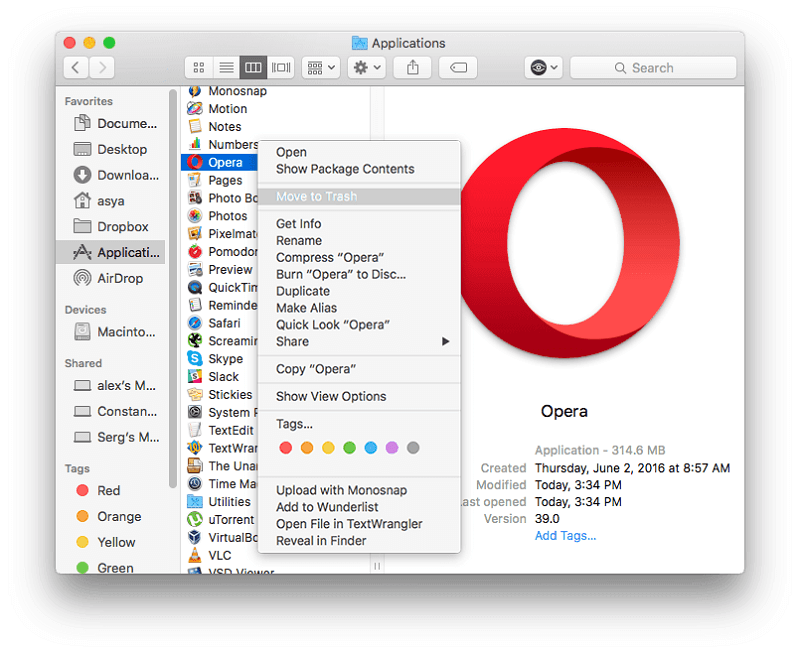This screenshot has height=653, width=800.
Task: Choose Compress "Opera"
Action: click(x=359, y=257)
